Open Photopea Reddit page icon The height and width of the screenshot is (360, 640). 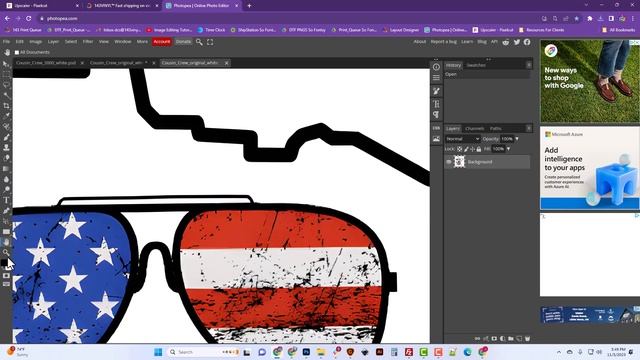point(506,42)
